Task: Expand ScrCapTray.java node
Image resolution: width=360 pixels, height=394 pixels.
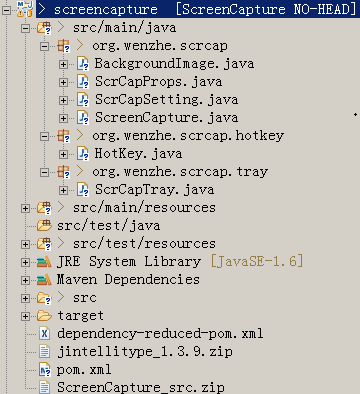Action: [63, 190]
